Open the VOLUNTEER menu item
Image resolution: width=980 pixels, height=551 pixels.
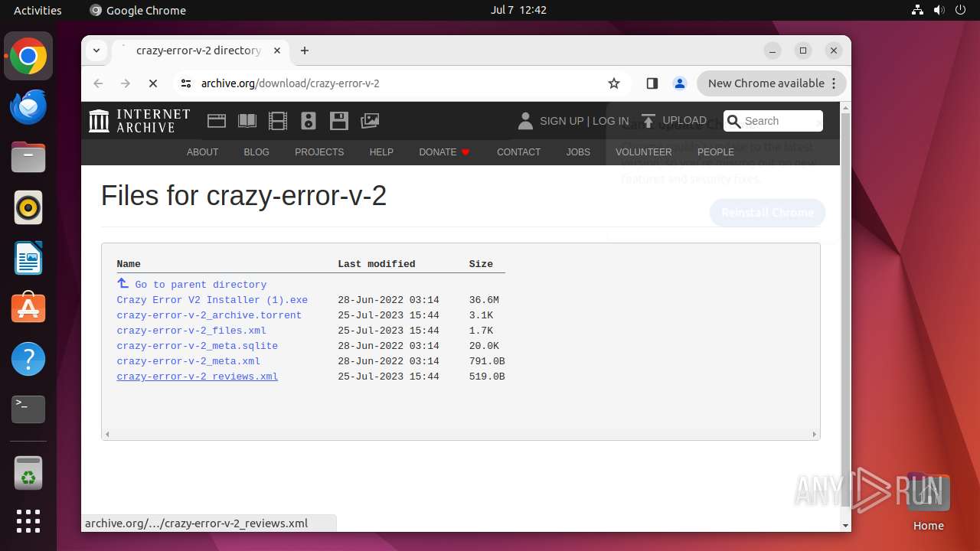pos(644,152)
